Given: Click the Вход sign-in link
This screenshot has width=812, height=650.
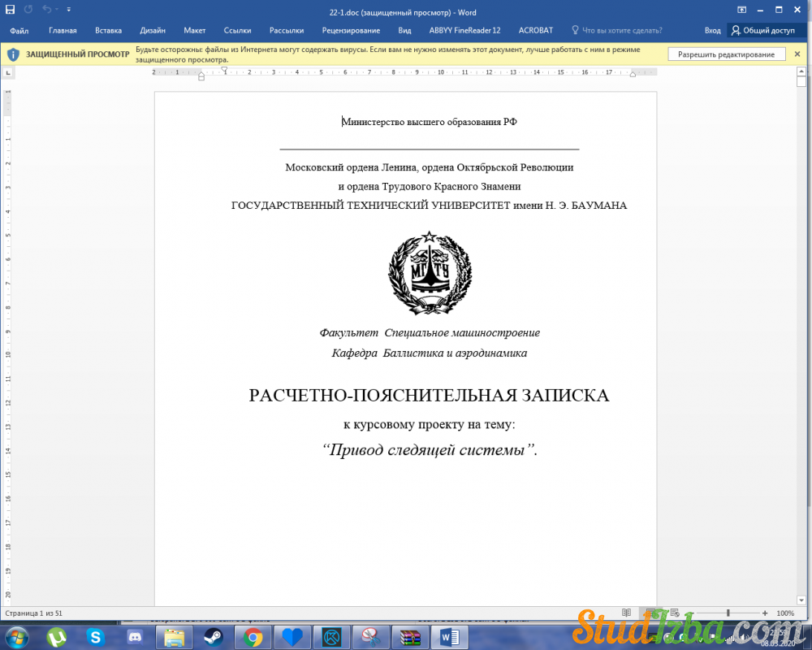Looking at the screenshot, I should coord(712,31).
